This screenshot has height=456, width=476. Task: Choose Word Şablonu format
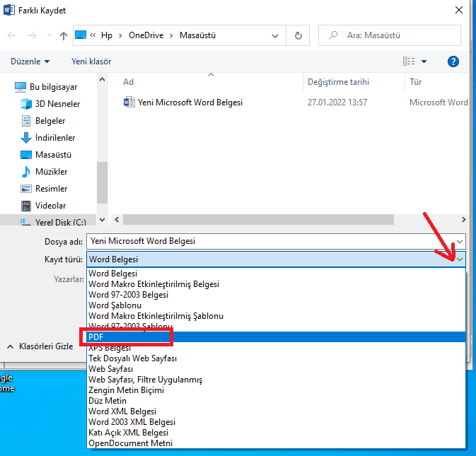[x=277, y=305]
